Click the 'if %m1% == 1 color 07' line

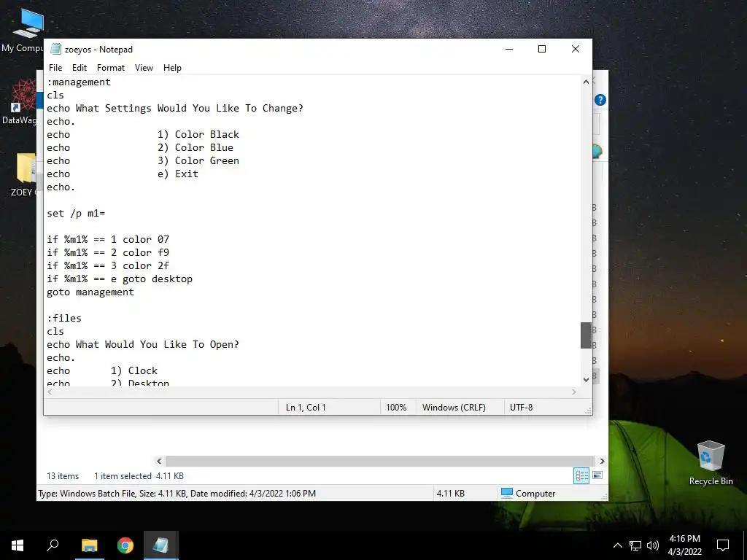[x=108, y=239]
